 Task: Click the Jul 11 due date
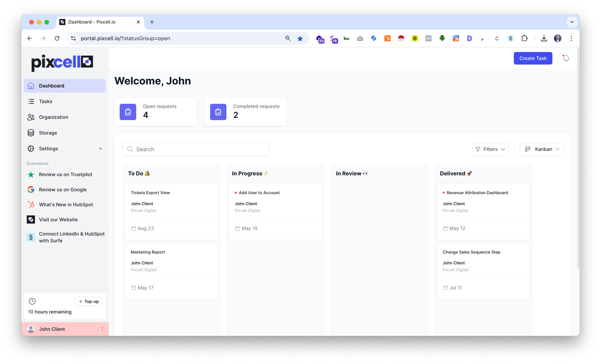pyautogui.click(x=452, y=288)
